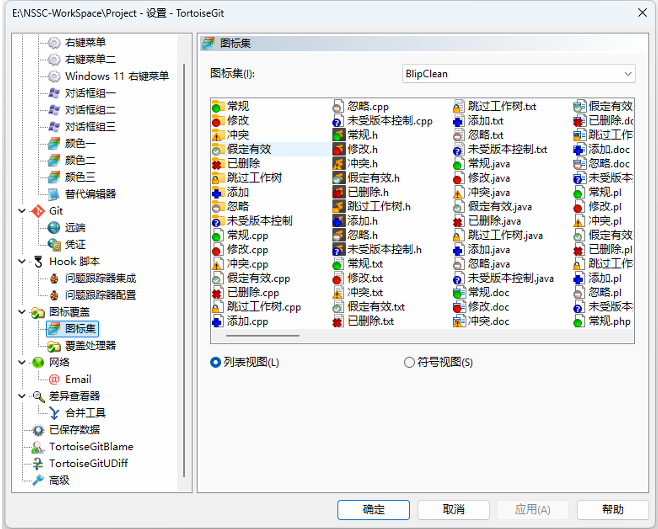Click the magnifier icon beside 差异查看器
This screenshot has width=658, height=529.
tap(38, 396)
